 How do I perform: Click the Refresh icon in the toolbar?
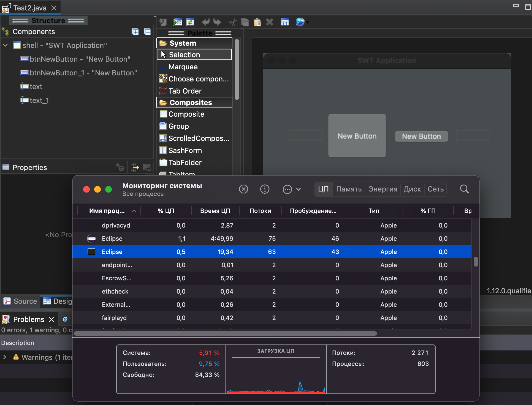190,22
